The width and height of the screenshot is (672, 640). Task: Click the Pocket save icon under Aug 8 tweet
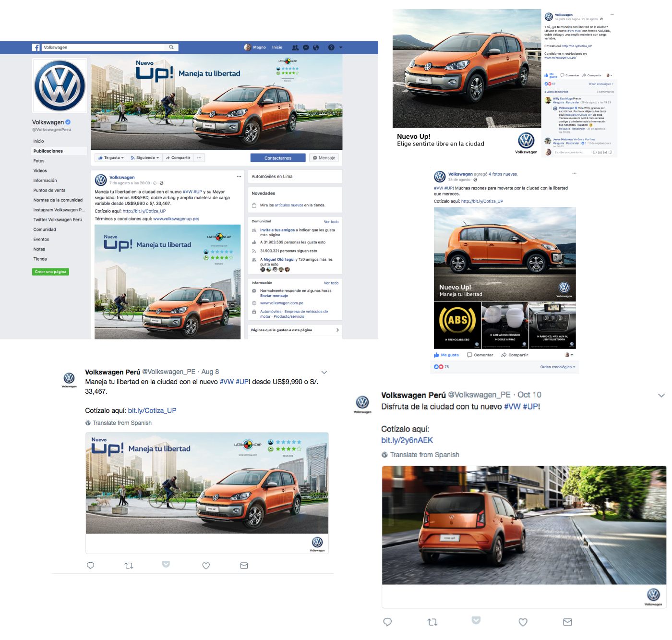click(166, 564)
